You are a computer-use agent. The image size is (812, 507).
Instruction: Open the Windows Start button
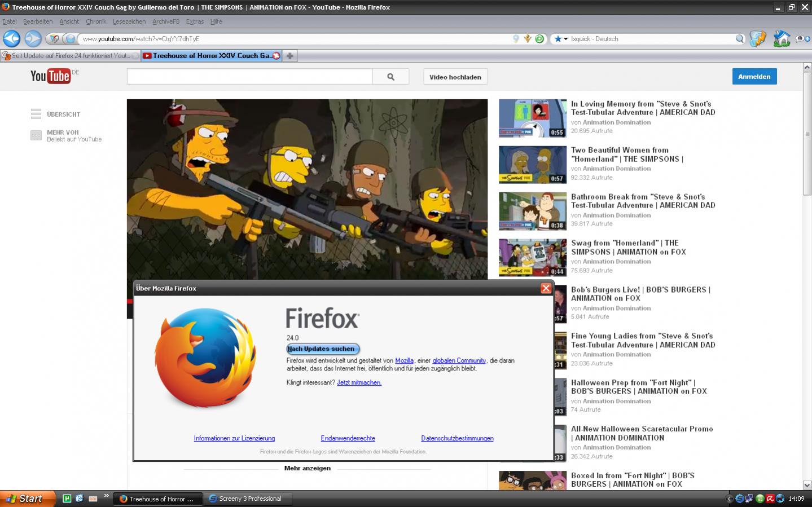[x=28, y=499]
